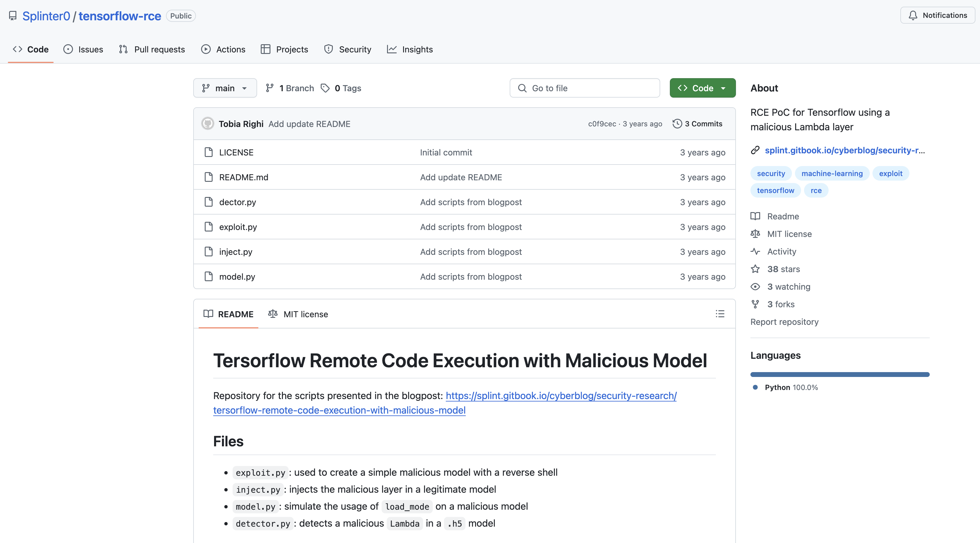Open the inject.py file
The image size is (980, 543).
(236, 252)
